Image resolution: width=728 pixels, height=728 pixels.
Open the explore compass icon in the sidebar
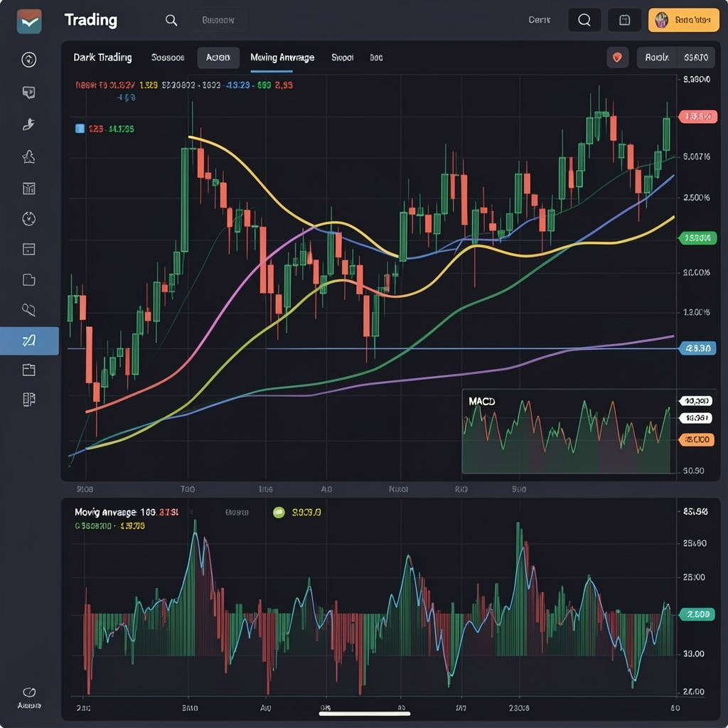point(28,60)
